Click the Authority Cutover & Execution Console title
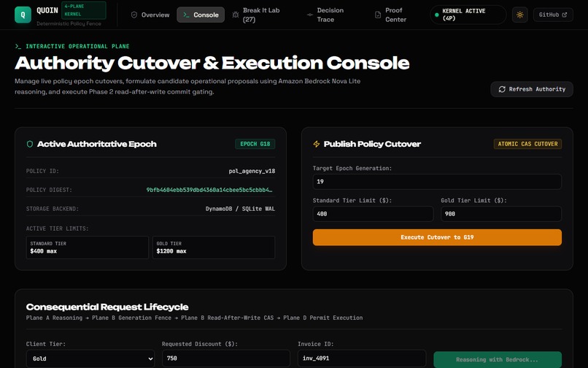This screenshot has height=368, width=588. (212, 63)
